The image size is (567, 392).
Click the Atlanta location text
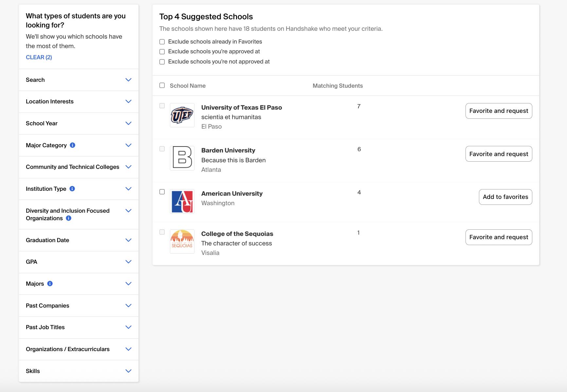coord(211,170)
